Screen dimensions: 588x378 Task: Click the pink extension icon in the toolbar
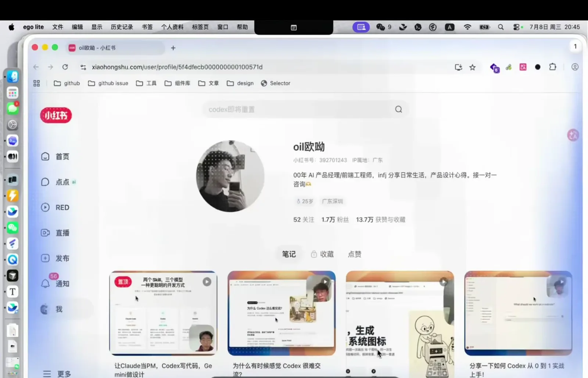(x=523, y=67)
